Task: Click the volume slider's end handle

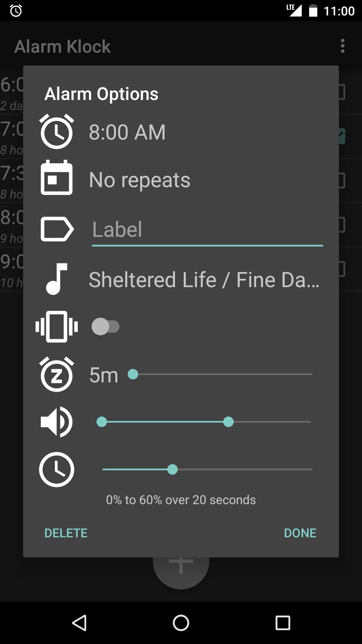Action: (x=228, y=422)
